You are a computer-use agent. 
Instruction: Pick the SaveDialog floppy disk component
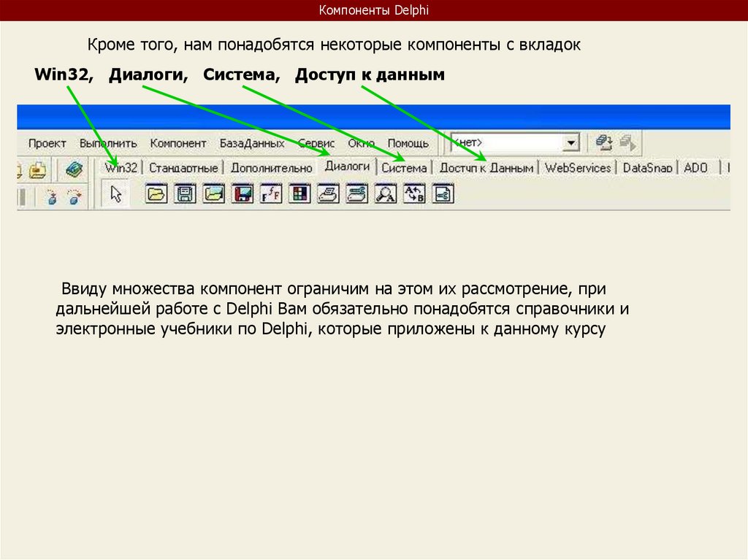(x=185, y=193)
